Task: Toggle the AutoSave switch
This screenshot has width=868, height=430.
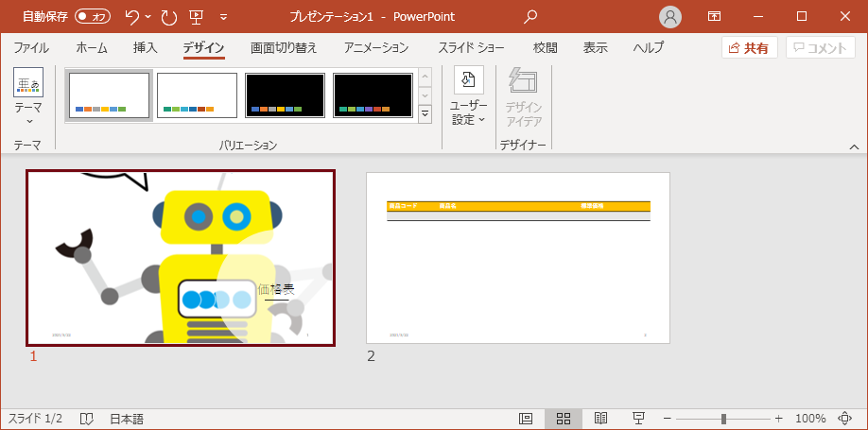Action: coord(93,16)
